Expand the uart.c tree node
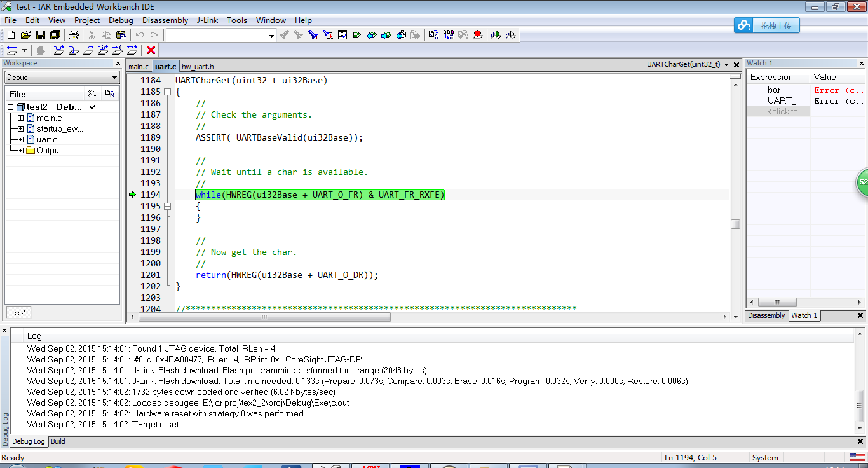Viewport: 868px width, 468px height. [20, 140]
